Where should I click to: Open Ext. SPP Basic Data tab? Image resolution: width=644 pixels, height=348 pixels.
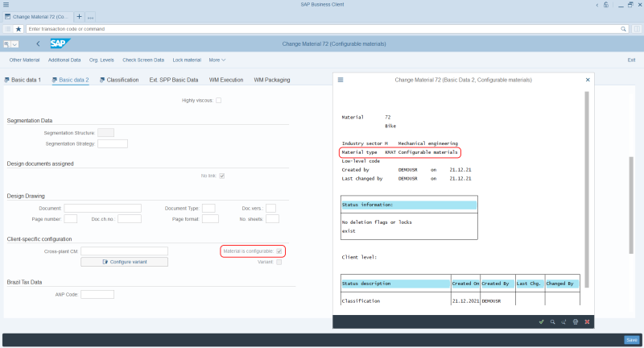174,80
